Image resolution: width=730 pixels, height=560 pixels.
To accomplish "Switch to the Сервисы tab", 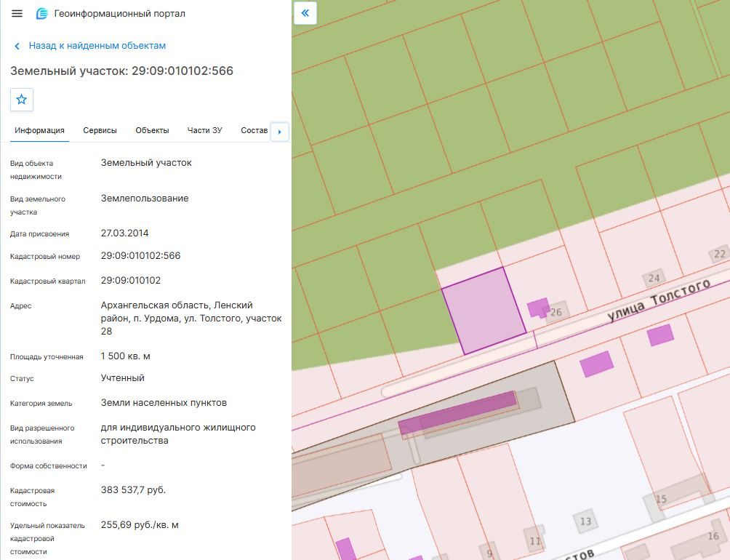I will click(x=100, y=130).
